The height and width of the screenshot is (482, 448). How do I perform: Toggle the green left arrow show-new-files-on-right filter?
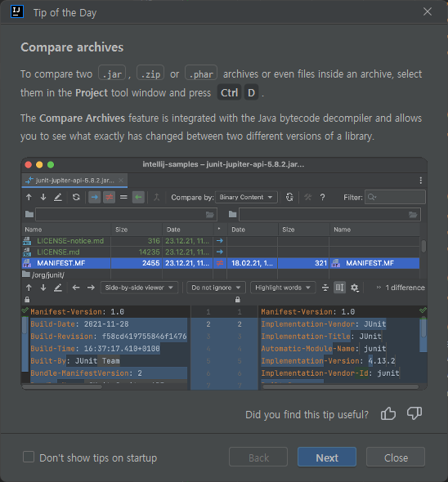tap(138, 198)
